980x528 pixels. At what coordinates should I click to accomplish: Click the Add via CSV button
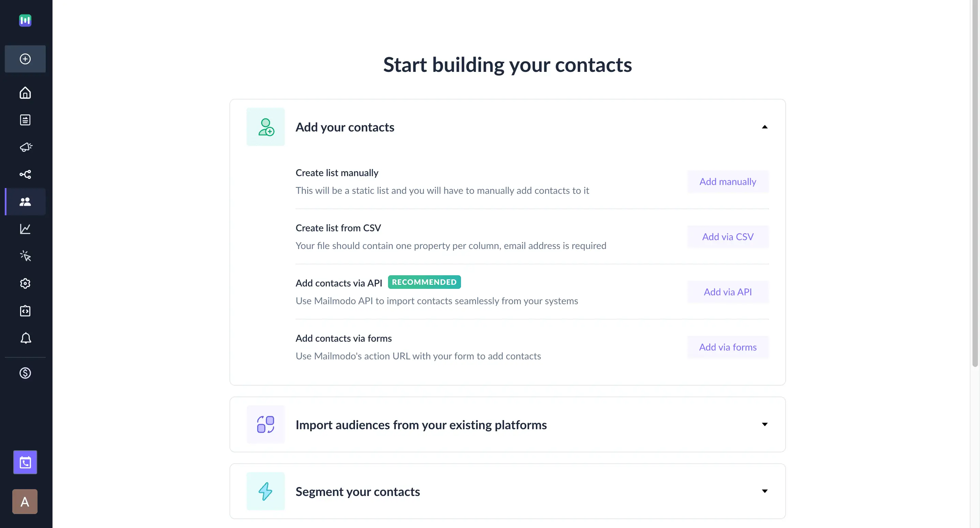pyautogui.click(x=727, y=236)
